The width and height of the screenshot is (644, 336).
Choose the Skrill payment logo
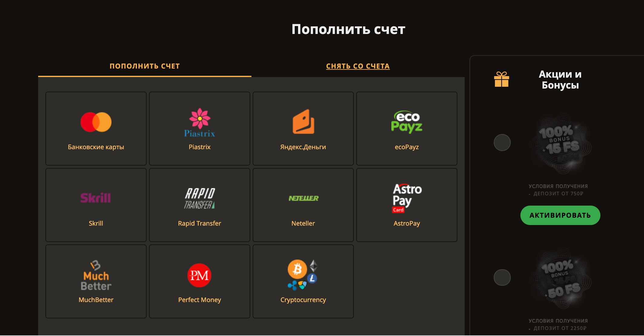96,198
